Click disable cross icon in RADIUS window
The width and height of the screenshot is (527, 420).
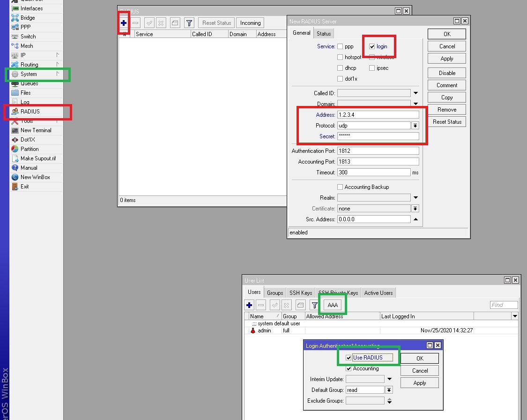(161, 23)
